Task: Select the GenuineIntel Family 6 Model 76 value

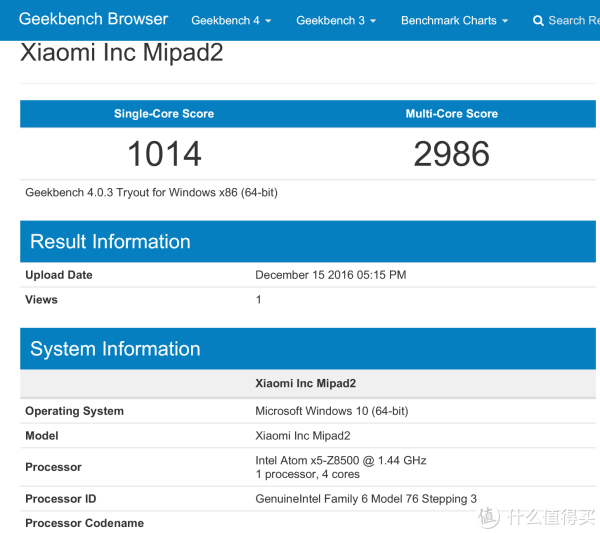Action: [366, 499]
